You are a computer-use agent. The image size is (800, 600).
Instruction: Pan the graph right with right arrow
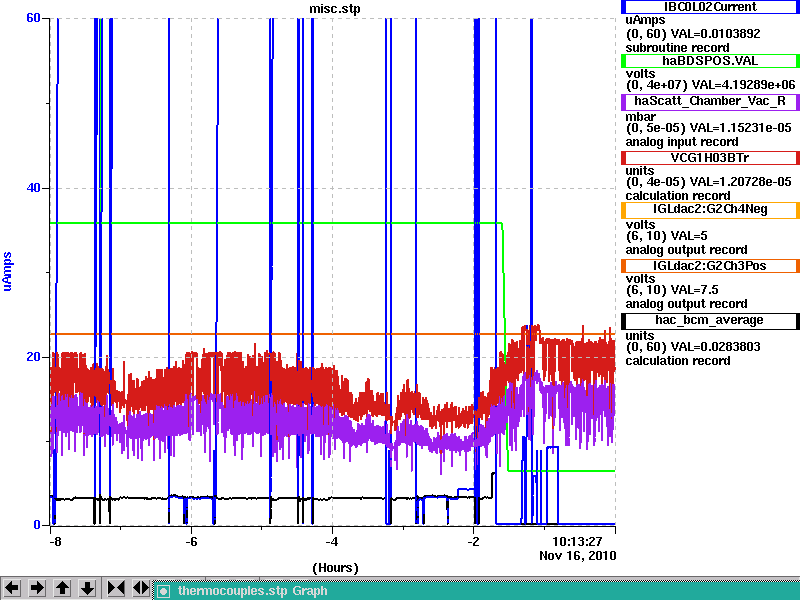tap(37, 588)
